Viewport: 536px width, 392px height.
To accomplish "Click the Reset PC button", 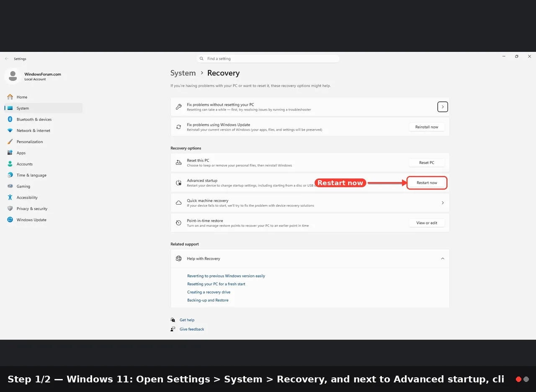I will coord(427,163).
